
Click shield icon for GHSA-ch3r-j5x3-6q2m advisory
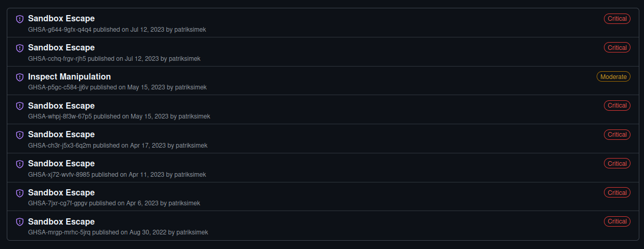tap(20, 135)
